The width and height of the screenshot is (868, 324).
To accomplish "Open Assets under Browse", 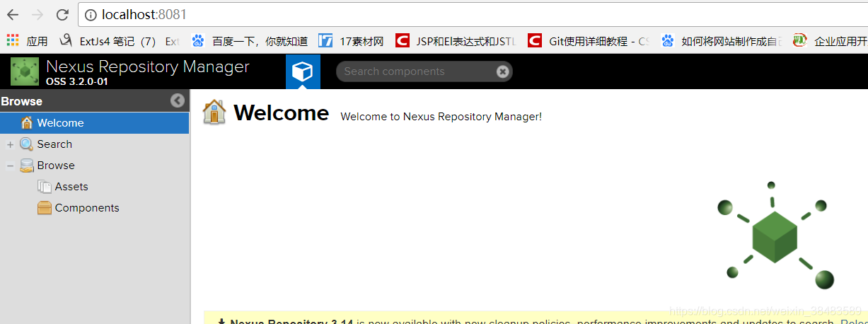I will pos(71,187).
